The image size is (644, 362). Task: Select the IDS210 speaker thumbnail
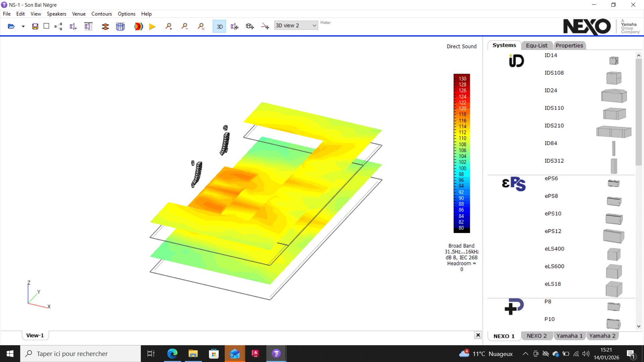614,132
